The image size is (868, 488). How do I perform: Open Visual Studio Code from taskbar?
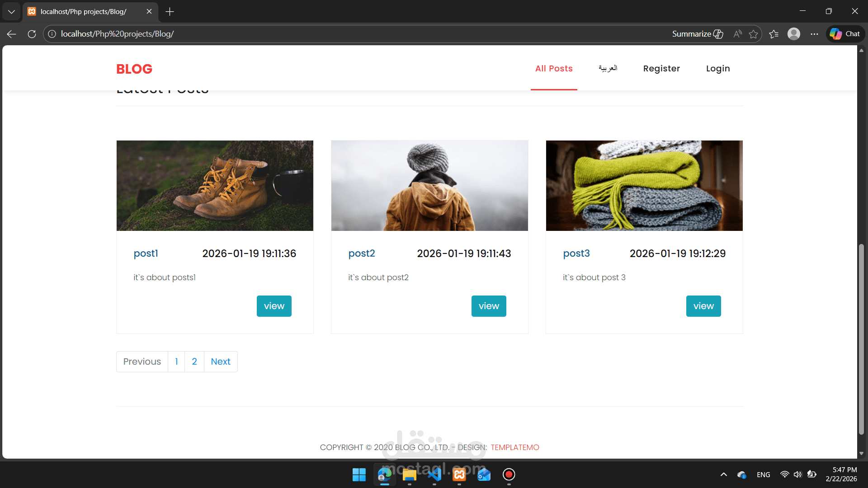(434, 474)
